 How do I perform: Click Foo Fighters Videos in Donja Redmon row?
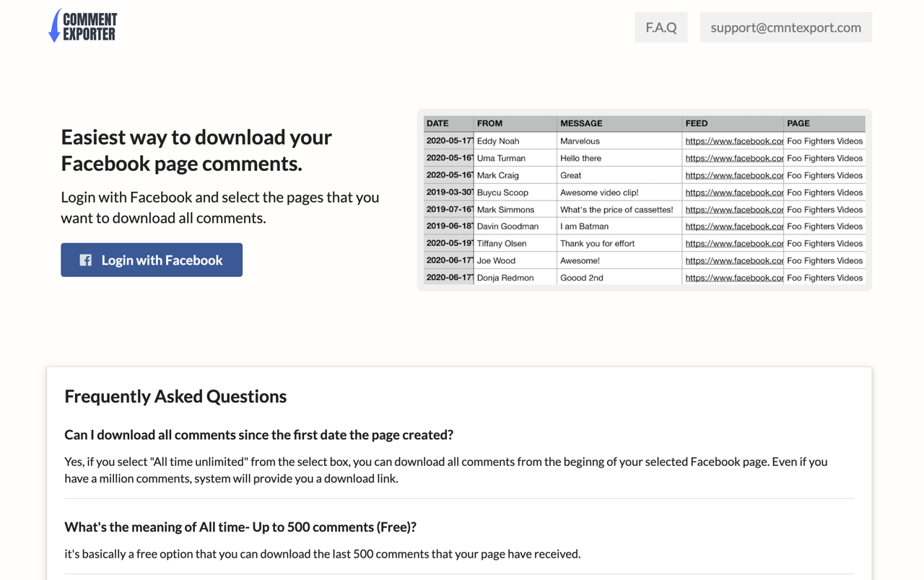824,278
